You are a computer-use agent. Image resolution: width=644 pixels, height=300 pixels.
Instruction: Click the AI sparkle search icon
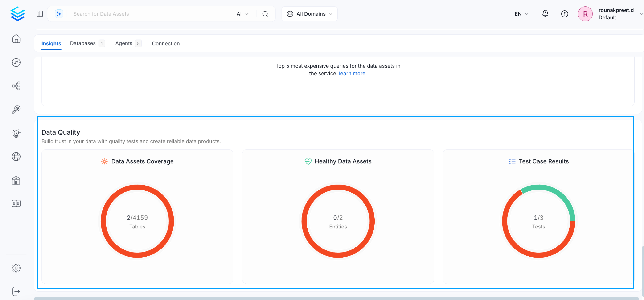(59, 14)
